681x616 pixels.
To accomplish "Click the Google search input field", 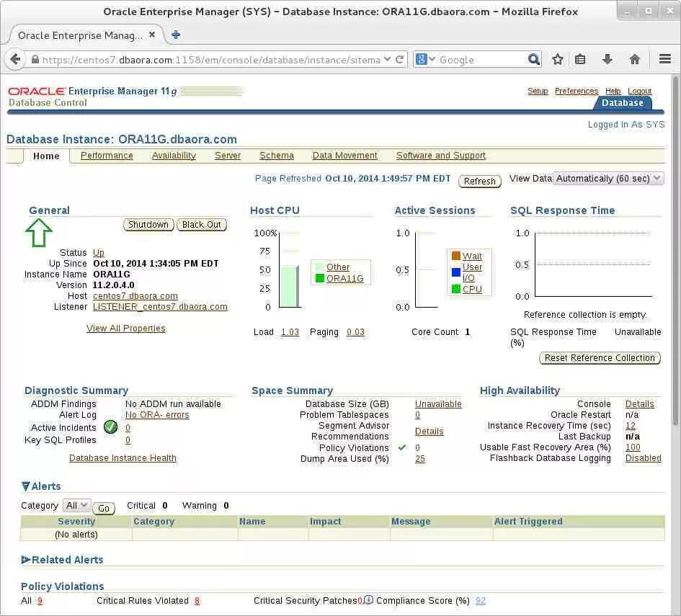I will pyautogui.click(x=482, y=60).
